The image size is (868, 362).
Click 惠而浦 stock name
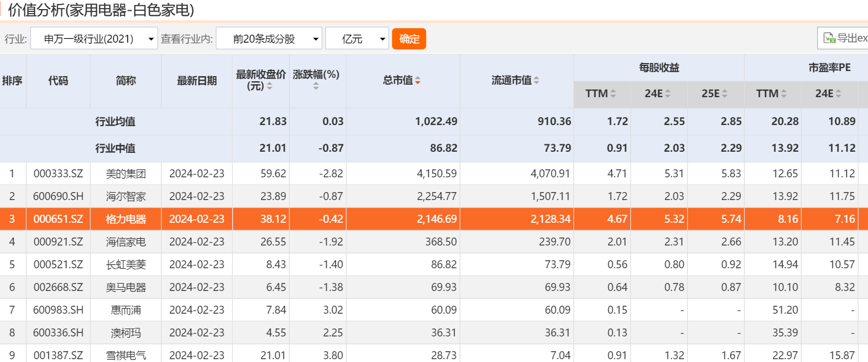point(126,310)
